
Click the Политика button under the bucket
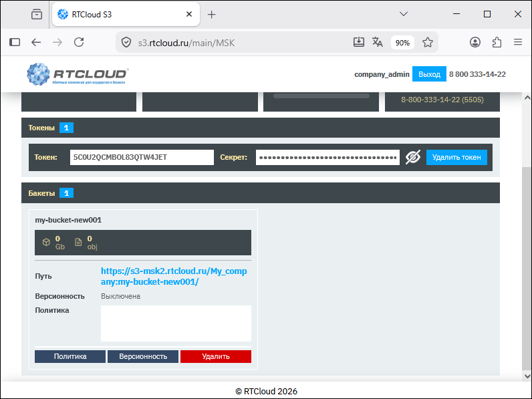pos(70,357)
